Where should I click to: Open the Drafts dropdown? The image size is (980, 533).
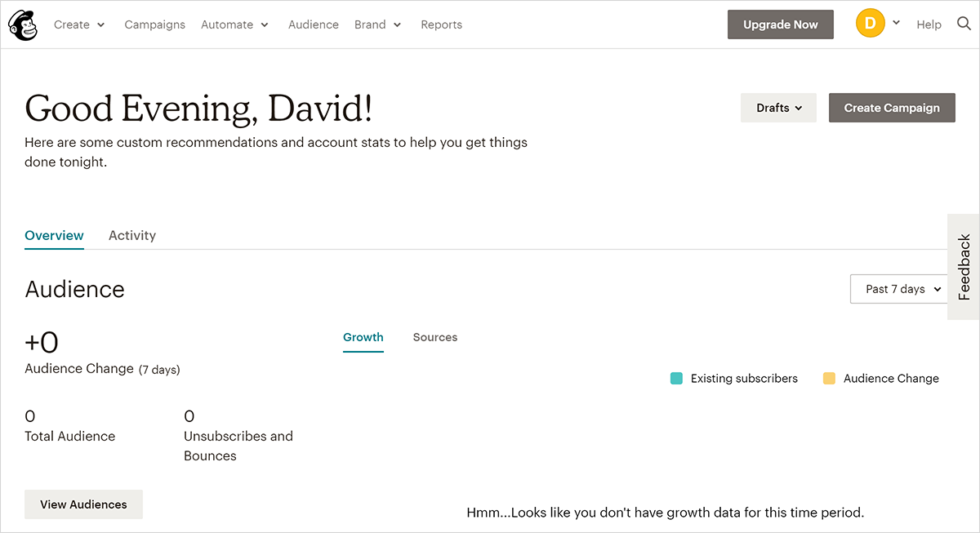click(x=778, y=108)
